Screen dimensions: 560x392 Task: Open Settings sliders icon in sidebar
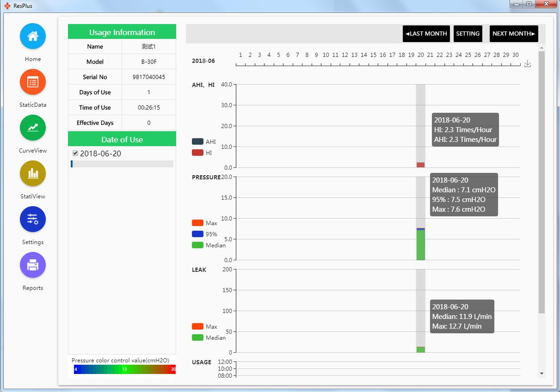33,219
